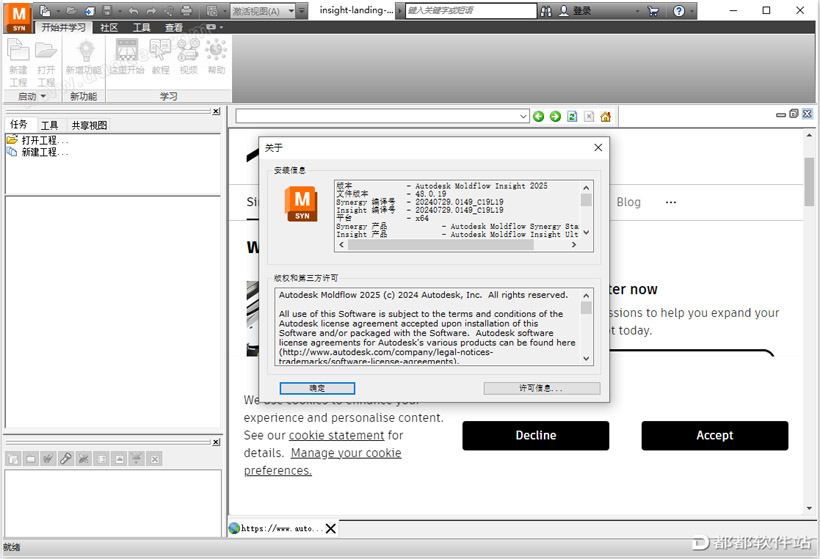Screen dimensions: 820x559
Task: Close the About dialog with X
Action: 598,147
